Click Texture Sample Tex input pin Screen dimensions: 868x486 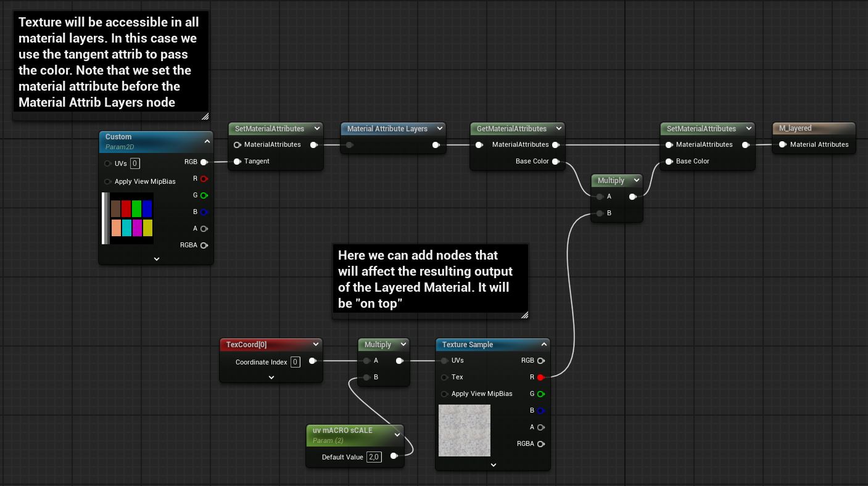[x=444, y=377]
